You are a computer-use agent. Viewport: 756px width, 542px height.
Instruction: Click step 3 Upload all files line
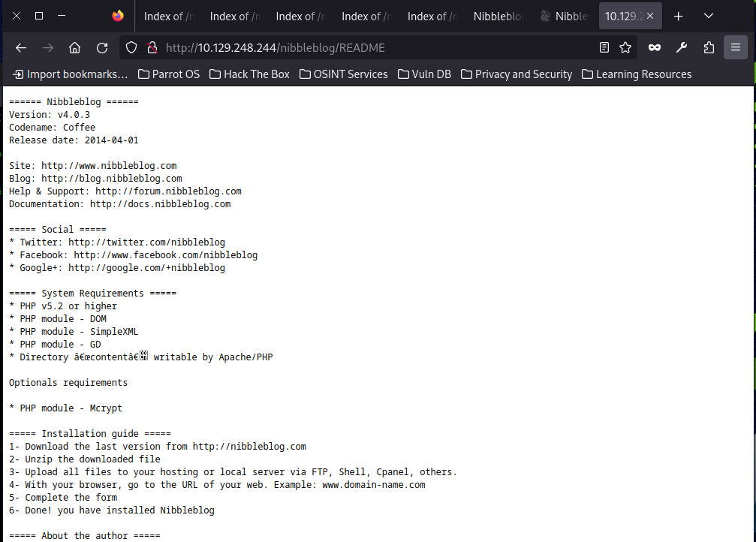click(x=233, y=472)
